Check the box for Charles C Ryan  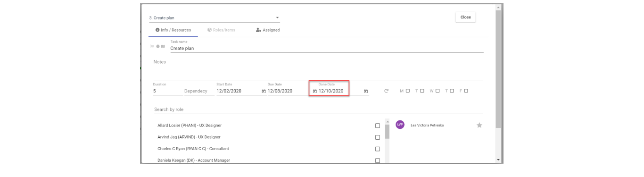377,149
